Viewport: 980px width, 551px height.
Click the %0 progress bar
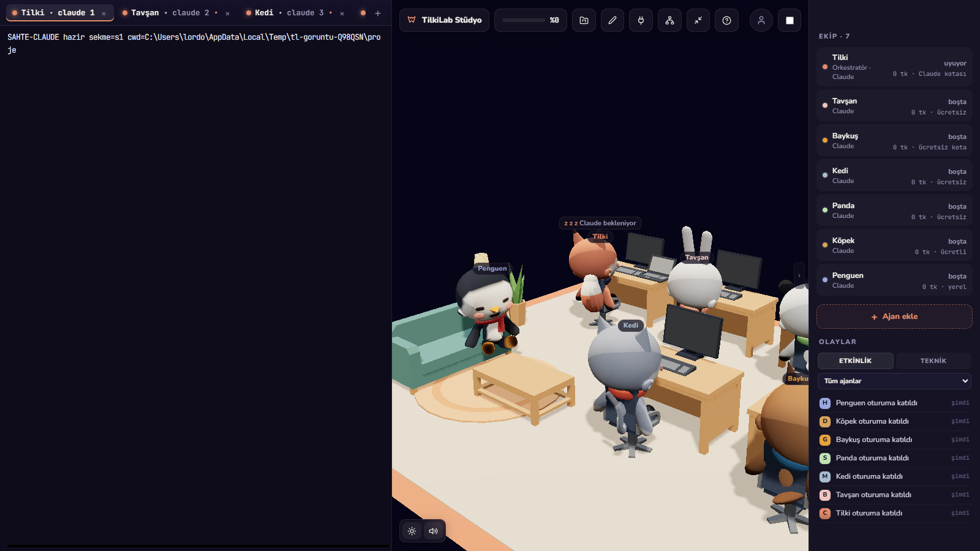click(530, 20)
